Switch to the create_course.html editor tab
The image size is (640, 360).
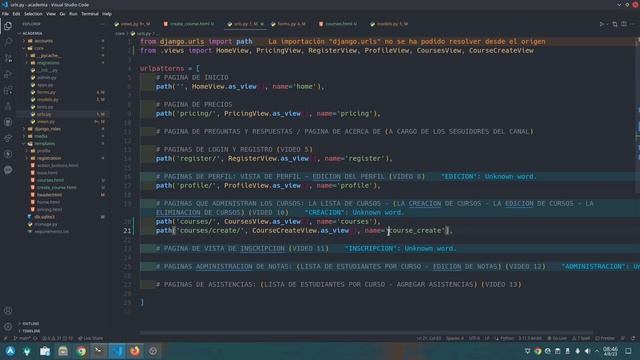pyautogui.click(x=189, y=24)
